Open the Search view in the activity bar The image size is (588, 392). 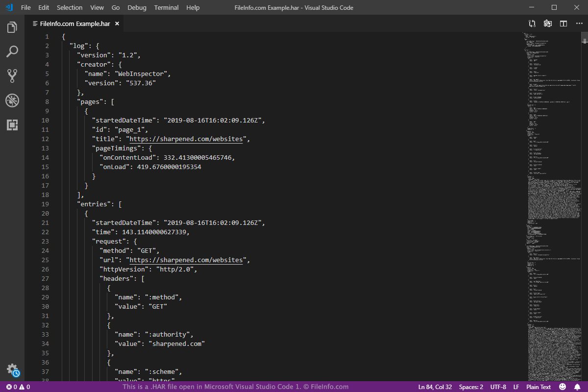(12, 51)
